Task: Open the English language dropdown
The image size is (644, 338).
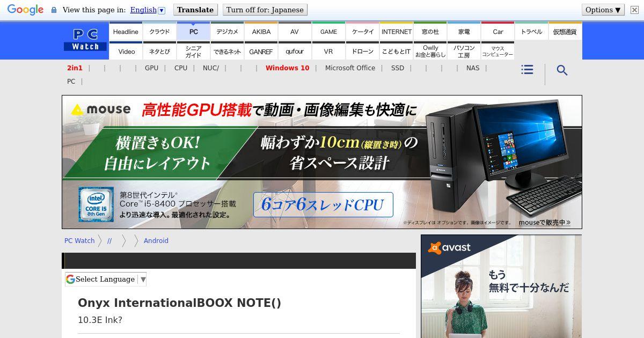Action: [x=147, y=10]
